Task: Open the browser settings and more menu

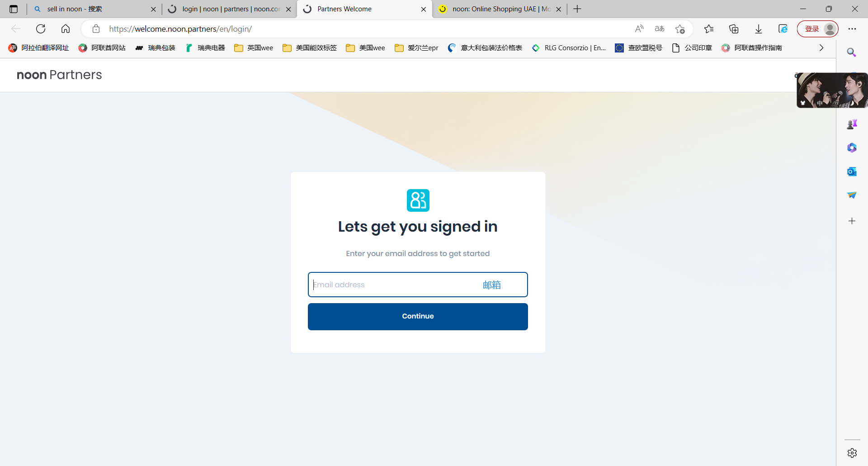Action: pyautogui.click(x=852, y=29)
